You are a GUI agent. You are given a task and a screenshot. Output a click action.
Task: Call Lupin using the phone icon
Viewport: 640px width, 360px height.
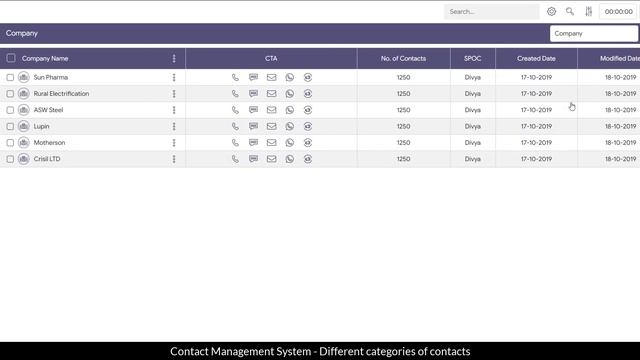(235, 126)
